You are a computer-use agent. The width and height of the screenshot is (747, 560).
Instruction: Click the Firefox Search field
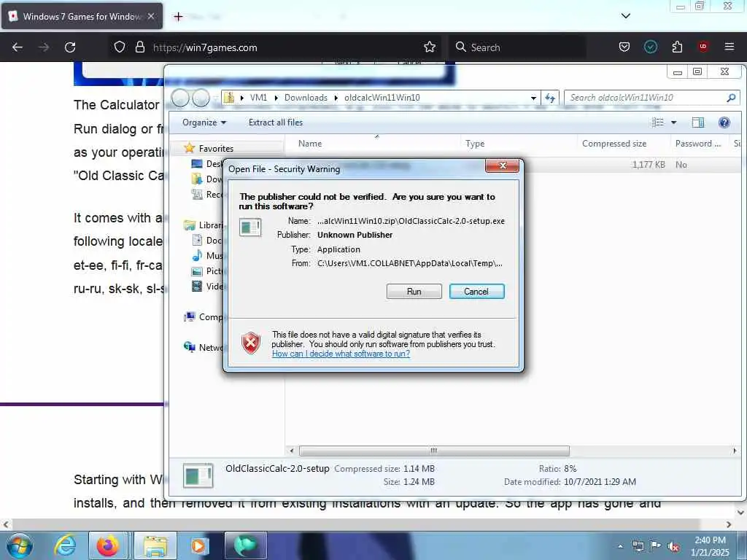517,47
